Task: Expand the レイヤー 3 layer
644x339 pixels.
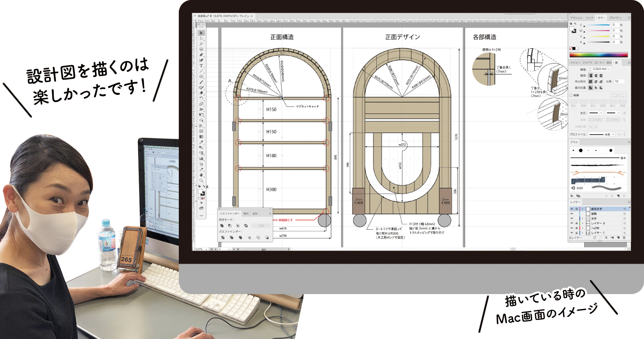Action: [x=583, y=223]
